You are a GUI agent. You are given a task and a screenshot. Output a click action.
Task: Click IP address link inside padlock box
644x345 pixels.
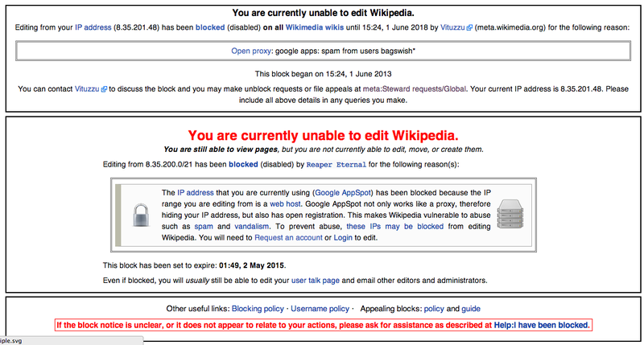coord(196,193)
